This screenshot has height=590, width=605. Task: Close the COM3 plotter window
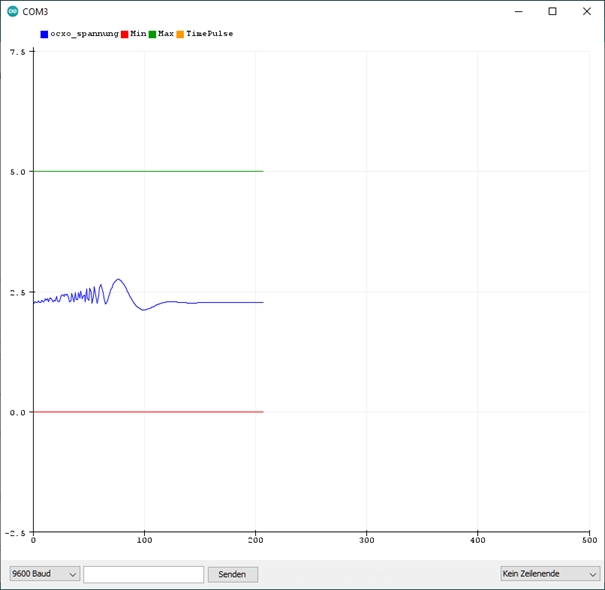click(x=587, y=12)
